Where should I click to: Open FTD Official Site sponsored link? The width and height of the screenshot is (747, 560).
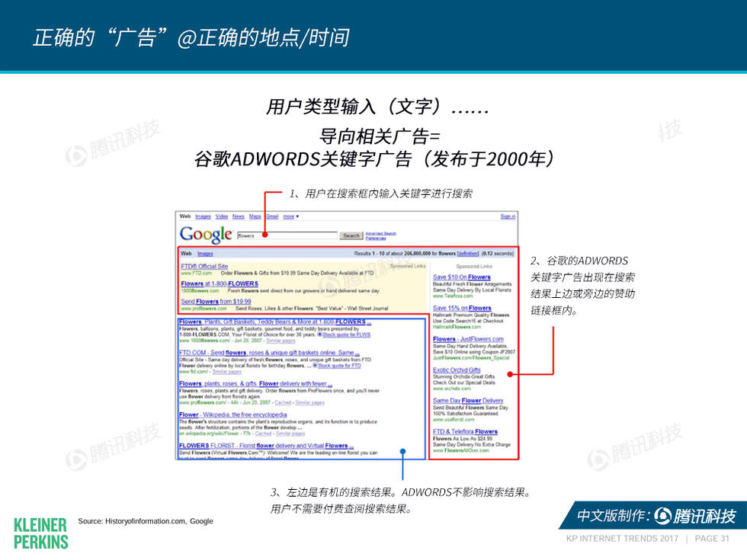[204, 266]
